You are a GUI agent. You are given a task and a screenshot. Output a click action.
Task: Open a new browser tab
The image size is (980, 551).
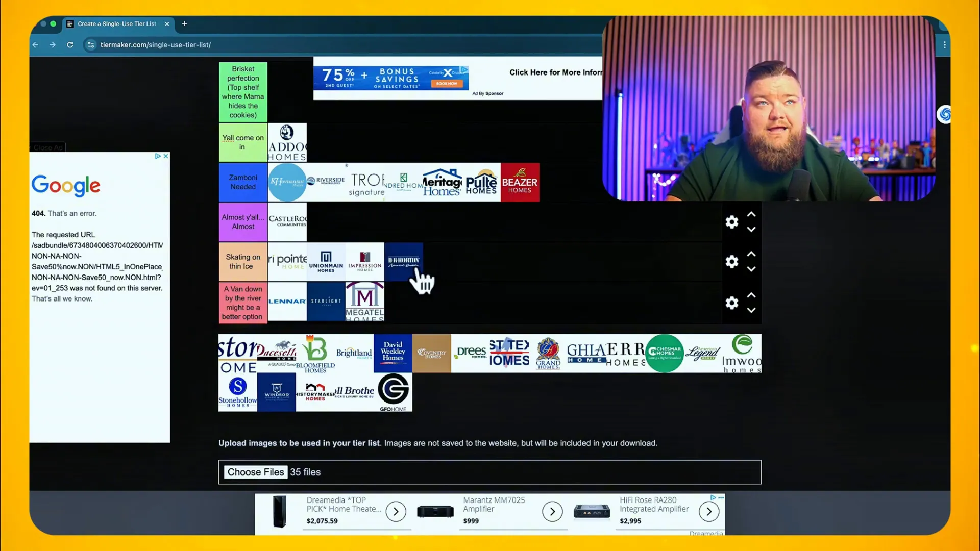185,23
